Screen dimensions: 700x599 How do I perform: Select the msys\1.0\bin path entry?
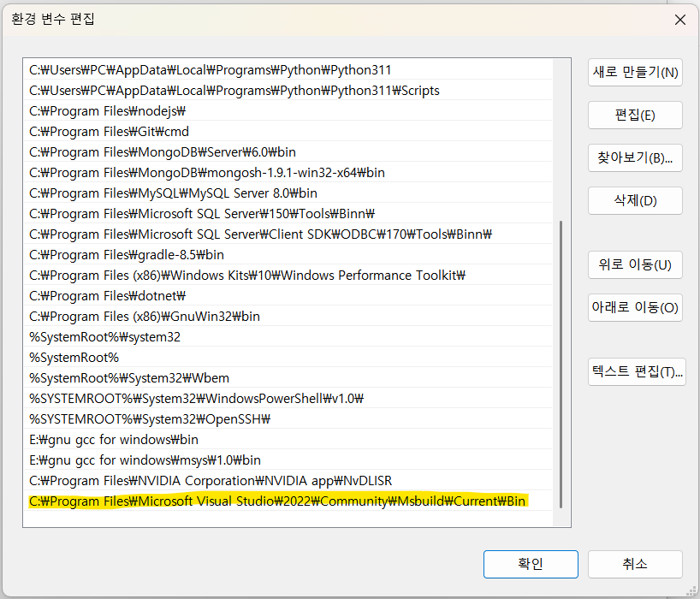pos(288,460)
